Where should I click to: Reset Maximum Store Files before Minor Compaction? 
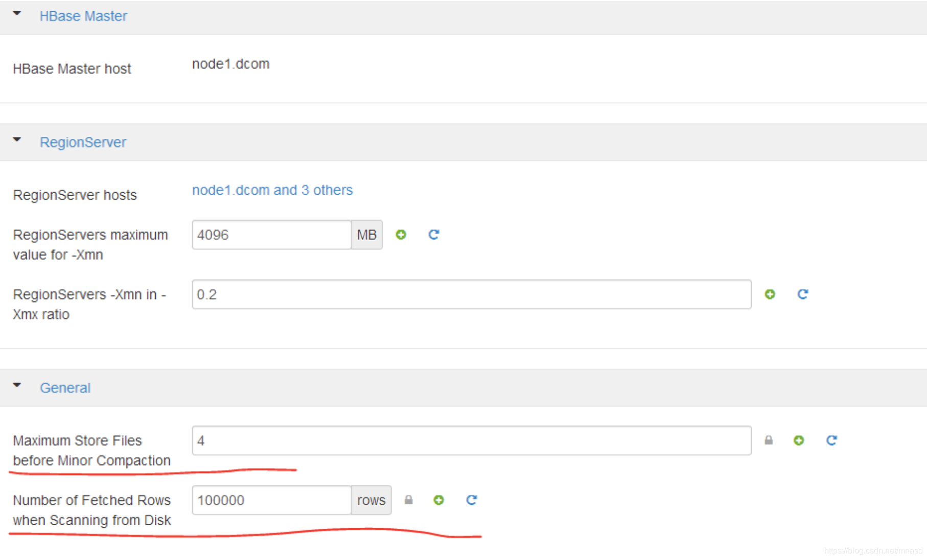click(831, 440)
